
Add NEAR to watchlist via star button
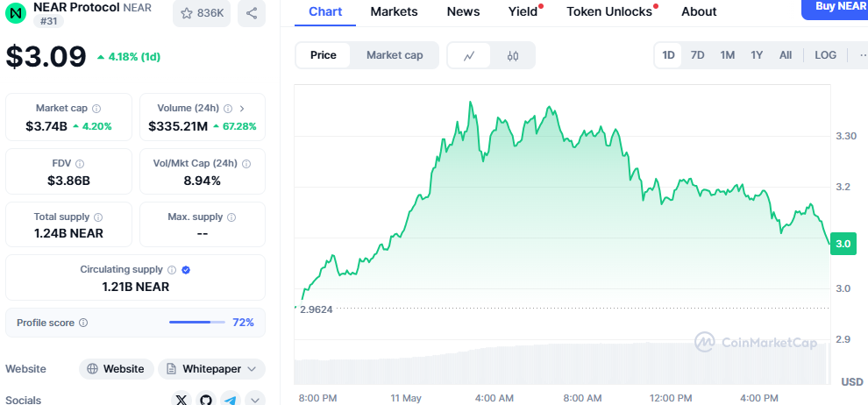202,13
